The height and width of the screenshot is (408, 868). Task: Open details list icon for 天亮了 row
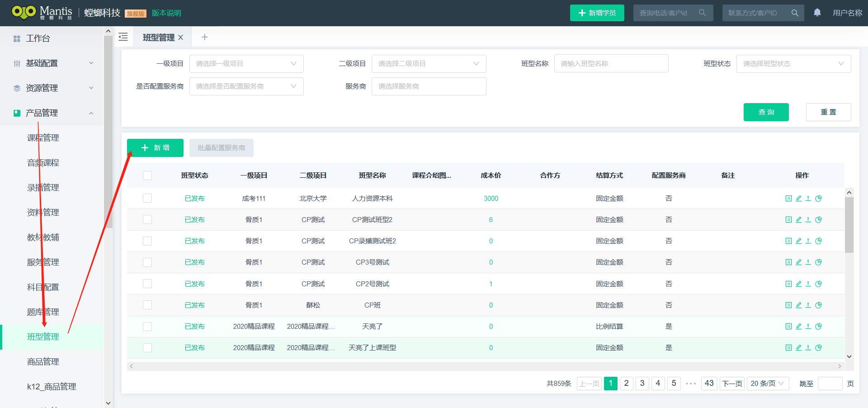[x=788, y=327]
